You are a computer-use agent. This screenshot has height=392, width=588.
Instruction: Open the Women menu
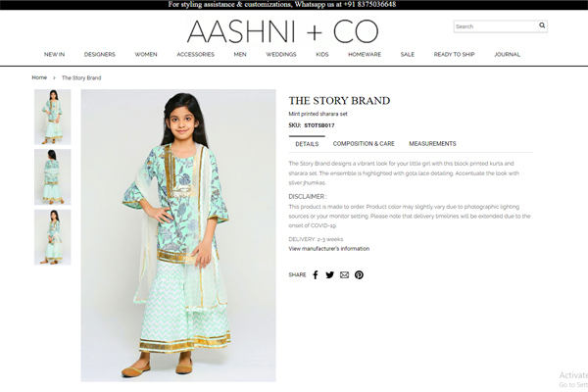click(x=146, y=55)
